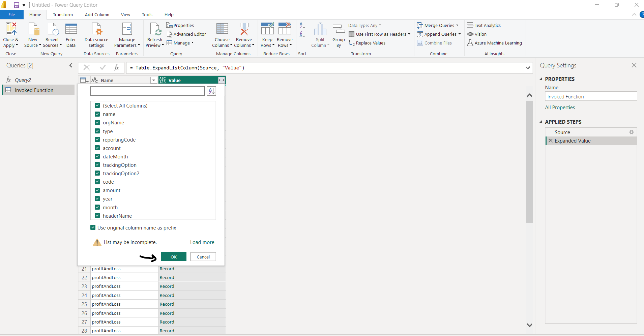The width and height of the screenshot is (644, 336).
Task: Click the Remove Rows icon
Action: point(285,29)
